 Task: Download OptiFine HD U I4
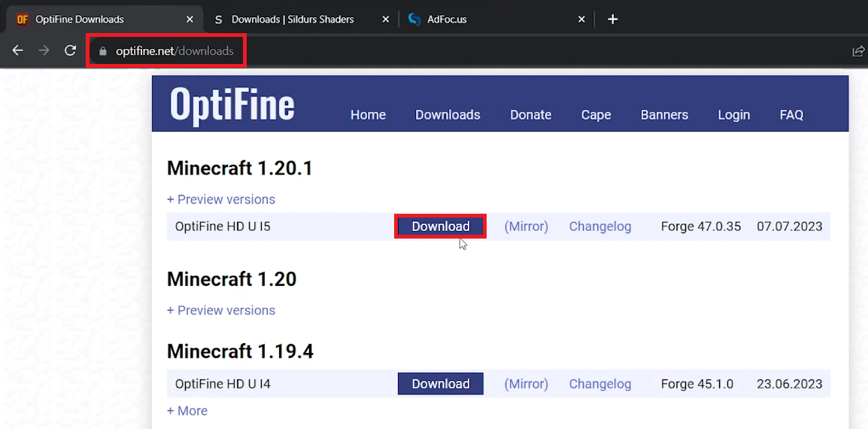[x=441, y=384]
